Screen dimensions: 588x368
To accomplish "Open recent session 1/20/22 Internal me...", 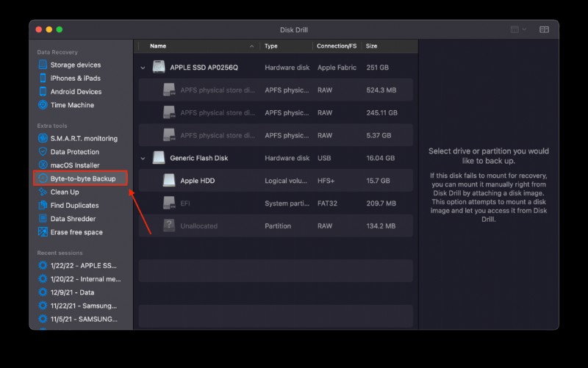I will (x=79, y=279).
